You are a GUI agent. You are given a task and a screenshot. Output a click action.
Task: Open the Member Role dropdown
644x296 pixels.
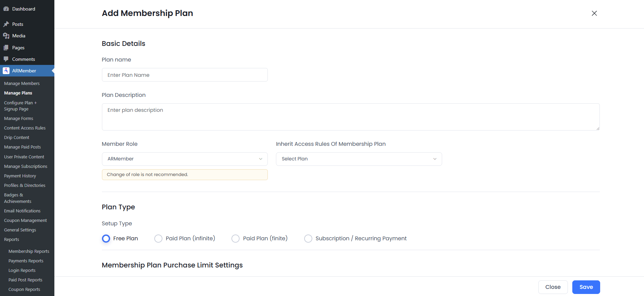pos(185,159)
